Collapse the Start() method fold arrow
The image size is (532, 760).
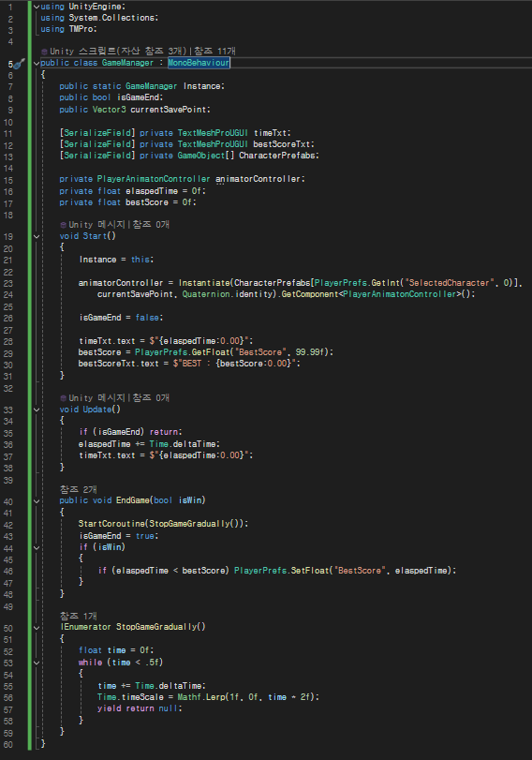37,236
